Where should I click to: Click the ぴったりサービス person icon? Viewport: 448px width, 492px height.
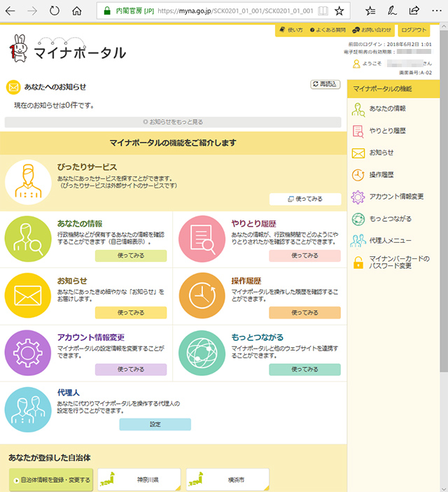click(28, 182)
